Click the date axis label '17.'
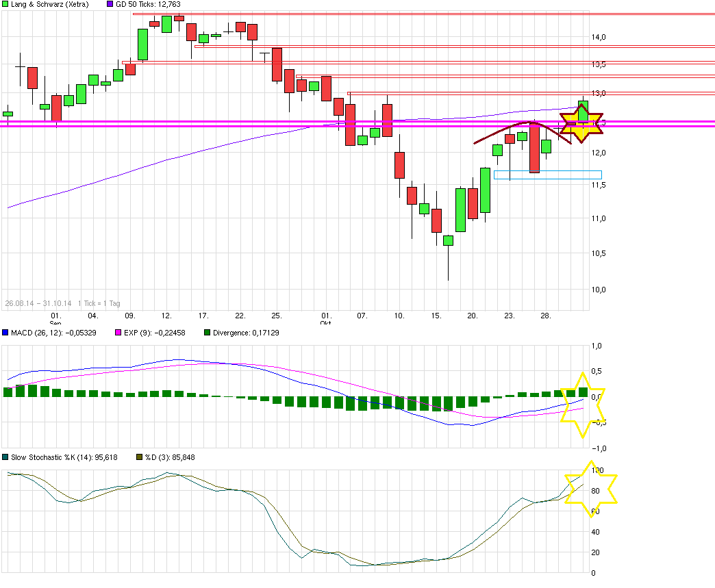The height and width of the screenshot is (588, 715). click(x=203, y=316)
